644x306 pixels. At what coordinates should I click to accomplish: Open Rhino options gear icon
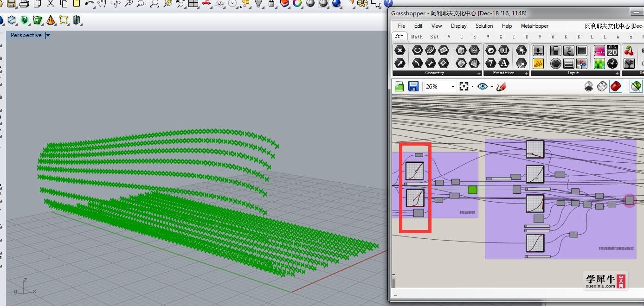pyautogui.click(x=362, y=4)
